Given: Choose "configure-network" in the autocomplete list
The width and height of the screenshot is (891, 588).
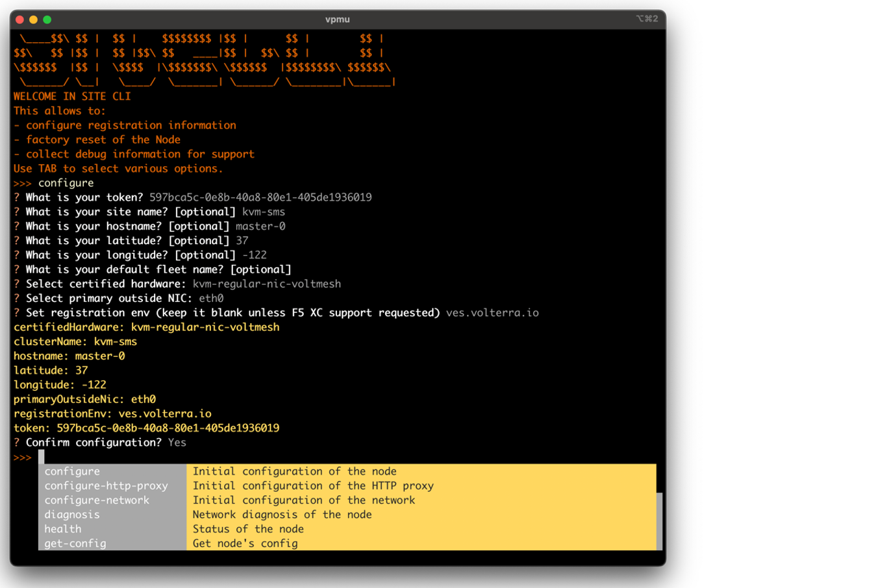Looking at the screenshot, I should point(96,500).
